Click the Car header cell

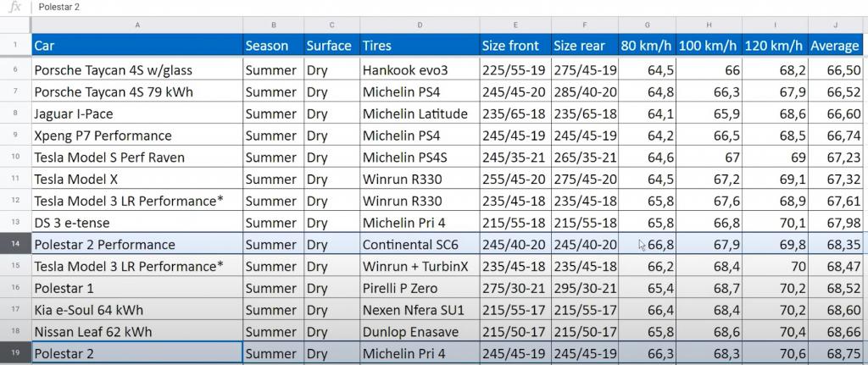pyautogui.click(x=137, y=46)
